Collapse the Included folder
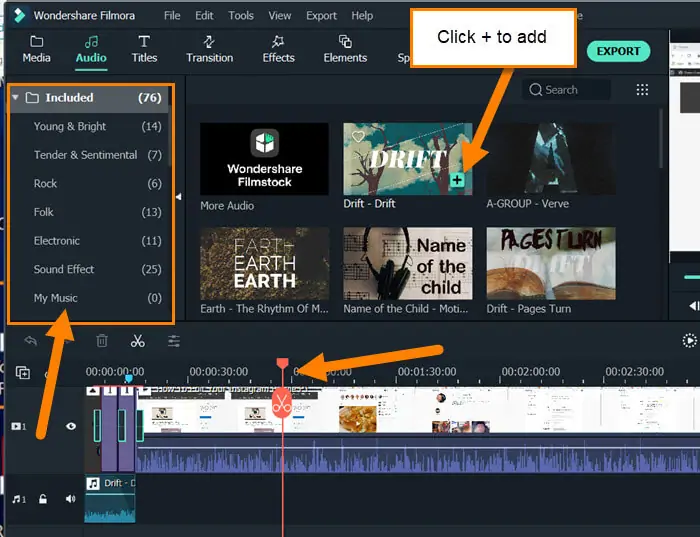The width and height of the screenshot is (700, 537). pos(16,97)
